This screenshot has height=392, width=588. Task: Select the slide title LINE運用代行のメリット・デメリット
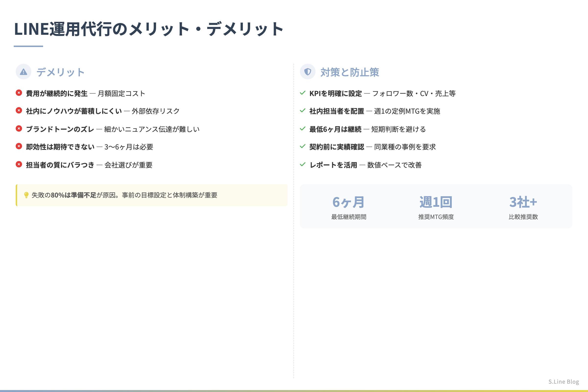[149, 29]
